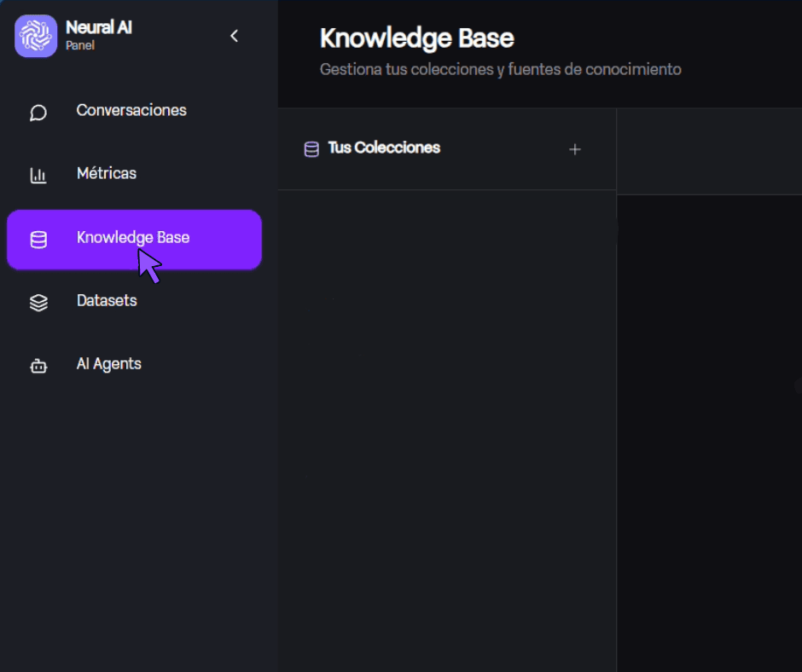
Task: Click the Tus Colecciones header label
Action: click(384, 148)
